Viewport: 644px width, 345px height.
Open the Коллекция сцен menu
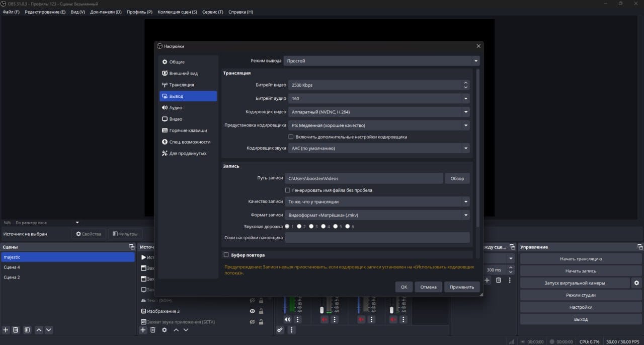[x=177, y=12]
